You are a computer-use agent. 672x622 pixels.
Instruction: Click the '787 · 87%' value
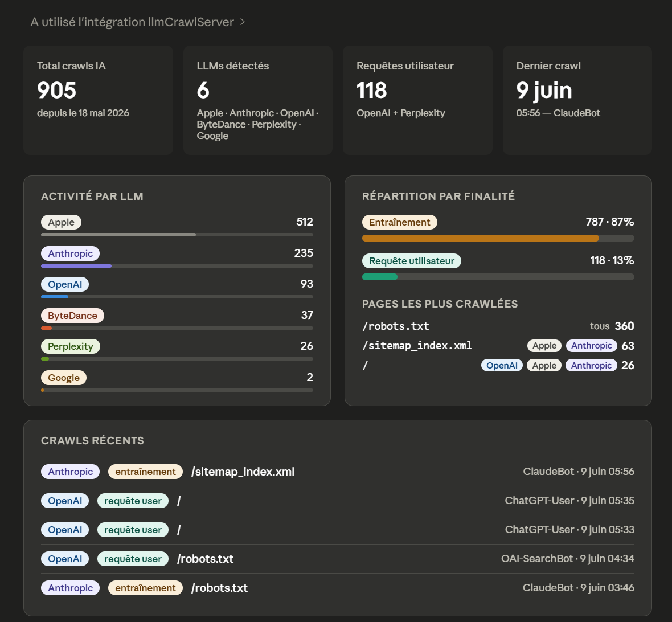click(x=610, y=222)
